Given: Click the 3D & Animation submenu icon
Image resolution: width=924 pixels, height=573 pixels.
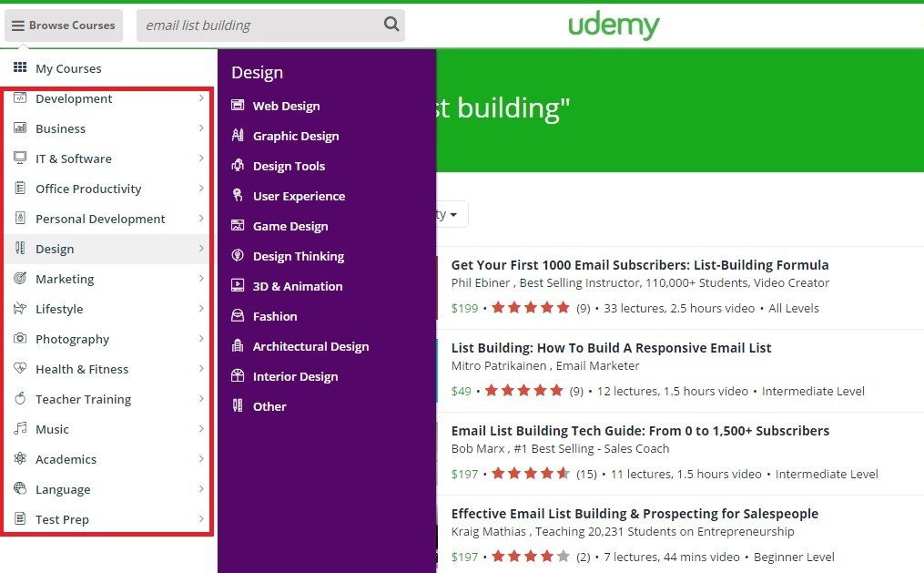Looking at the screenshot, I should 238,285.
